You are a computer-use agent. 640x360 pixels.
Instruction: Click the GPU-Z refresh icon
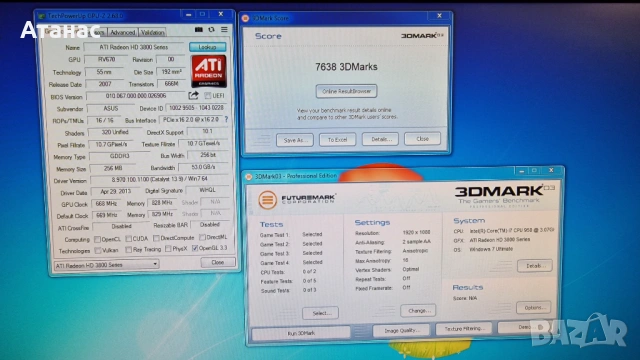(211, 29)
